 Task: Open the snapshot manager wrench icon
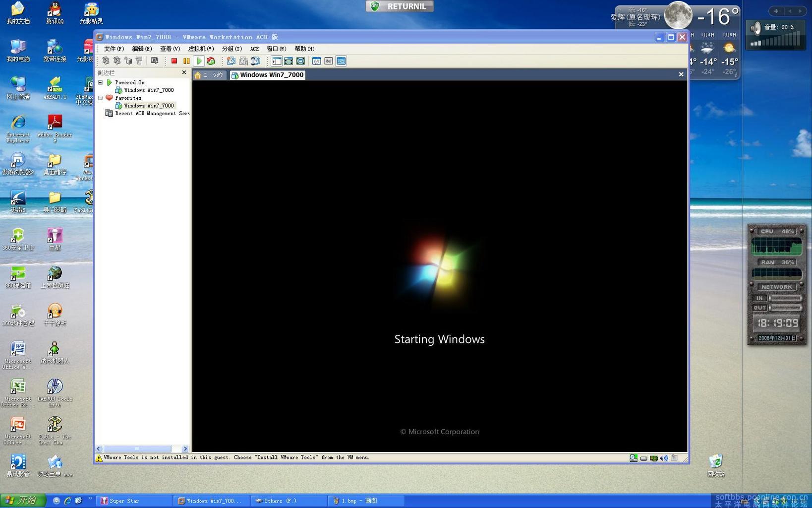click(x=255, y=61)
